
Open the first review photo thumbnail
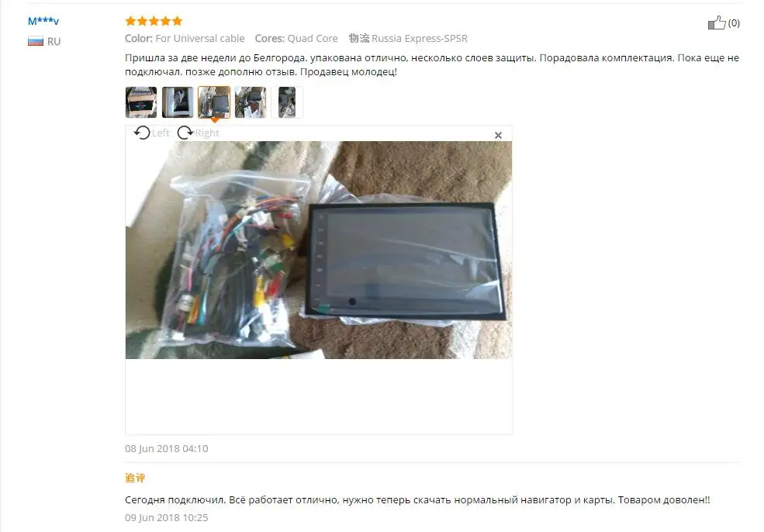(x=141, y=102)
